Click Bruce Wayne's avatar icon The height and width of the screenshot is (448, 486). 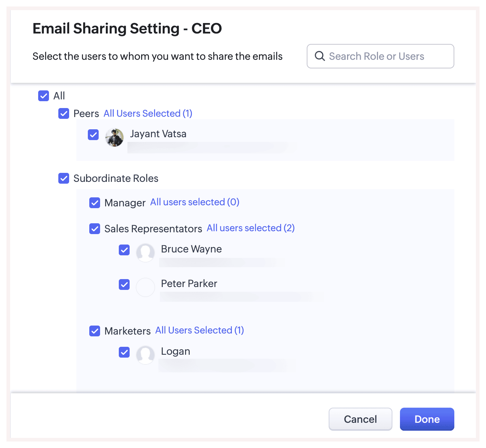(x=145, y=252)
